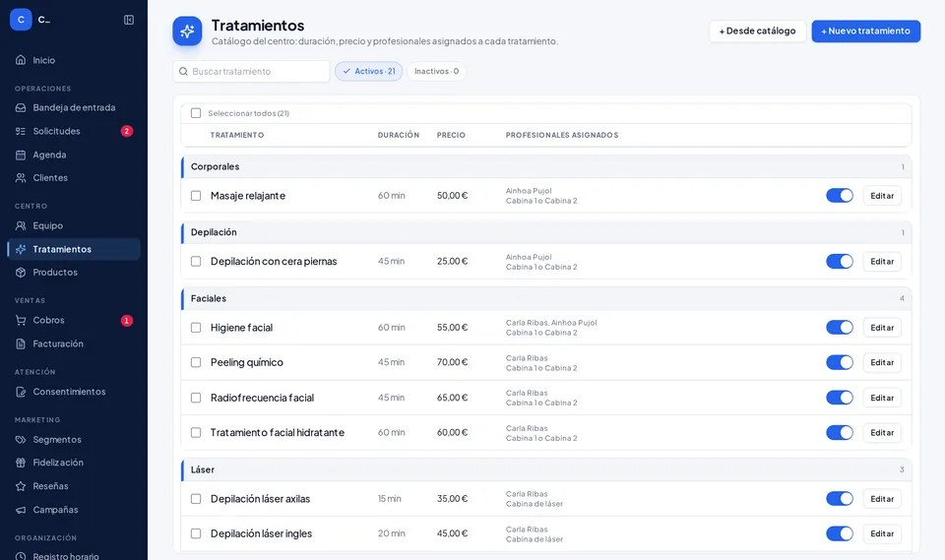Open Segmentos tag icon
Viewport: 945px width, 560px height.
[x=21, y=440]
